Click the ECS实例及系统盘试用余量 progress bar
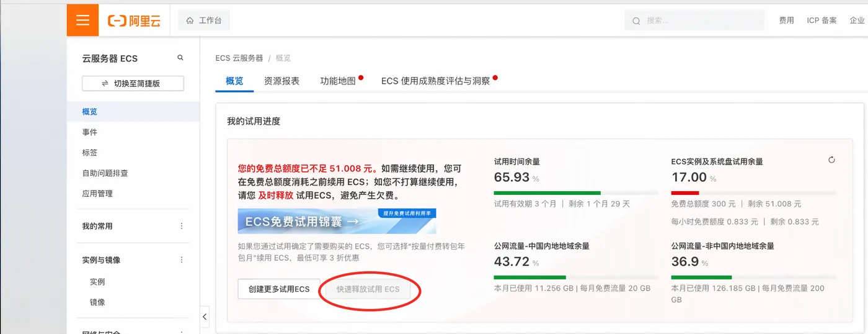 [754, 193]
